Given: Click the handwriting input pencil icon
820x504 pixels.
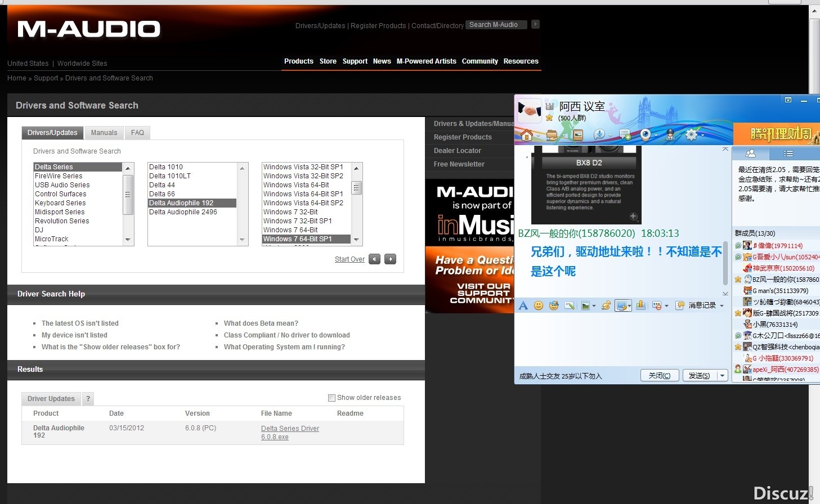Looking at the screenshot, I should [x=570, y=305].
